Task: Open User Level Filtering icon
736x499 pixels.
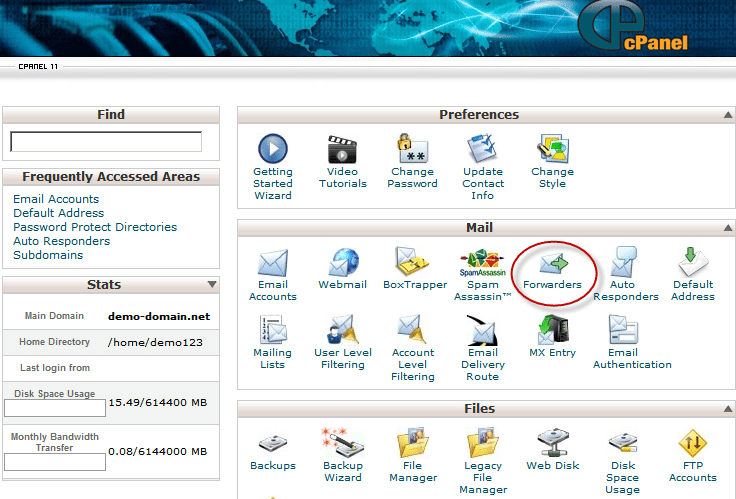Action: (343, 330)
